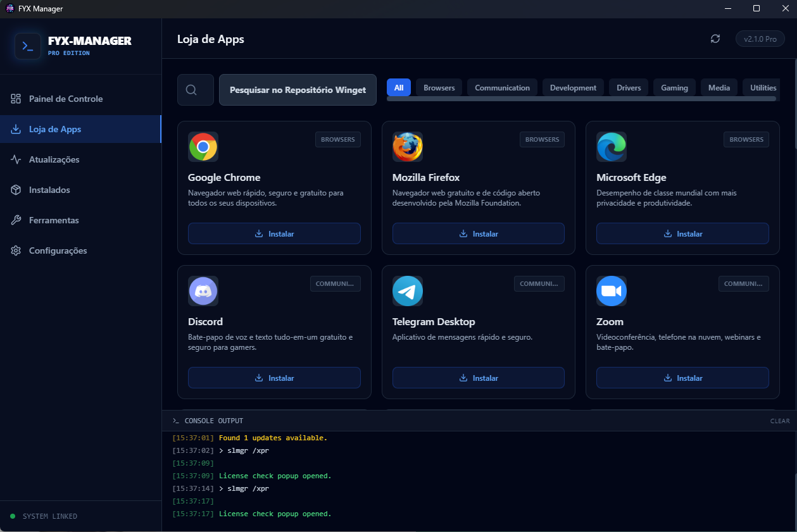
Task: Click the v2.1.0 Pro version badge
Action: [x=760, y=39]
